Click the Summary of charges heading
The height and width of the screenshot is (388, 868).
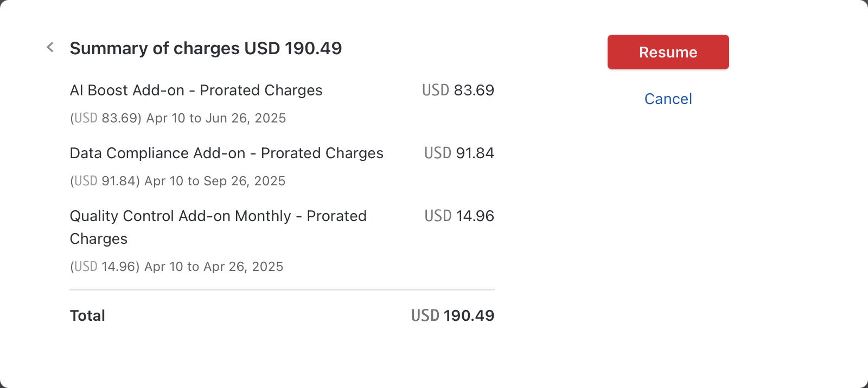[206, 48]
